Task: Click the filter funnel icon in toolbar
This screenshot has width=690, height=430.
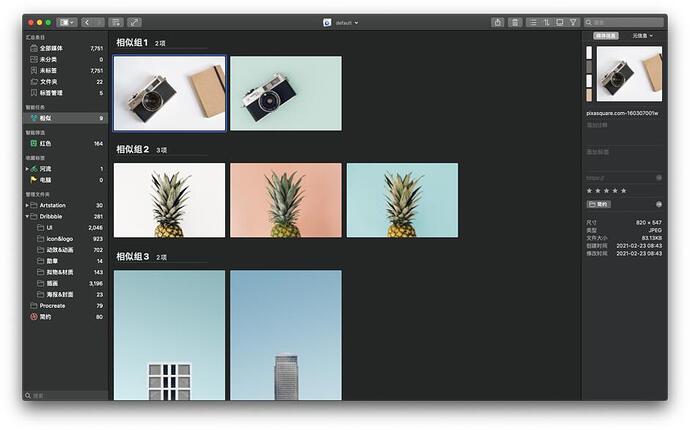Action: 574,22
